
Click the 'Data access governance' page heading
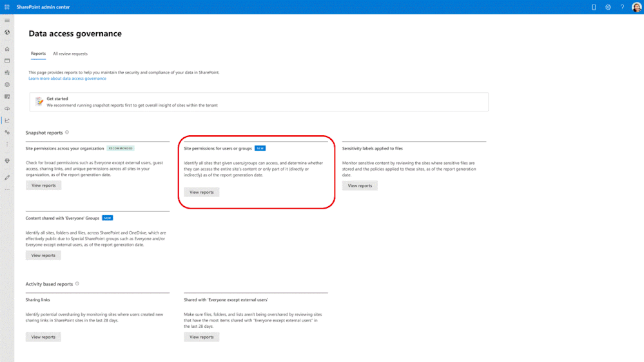click(x=75, y=33)
